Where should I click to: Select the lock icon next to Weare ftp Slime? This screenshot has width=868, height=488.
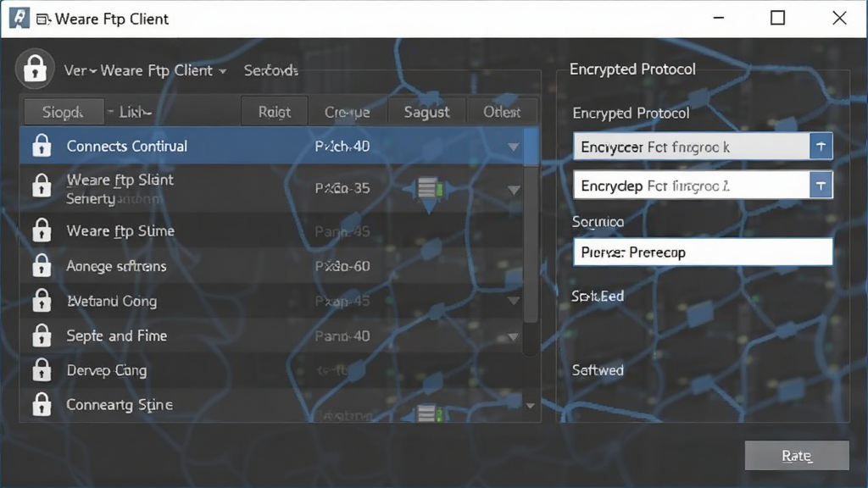[42, 230]
